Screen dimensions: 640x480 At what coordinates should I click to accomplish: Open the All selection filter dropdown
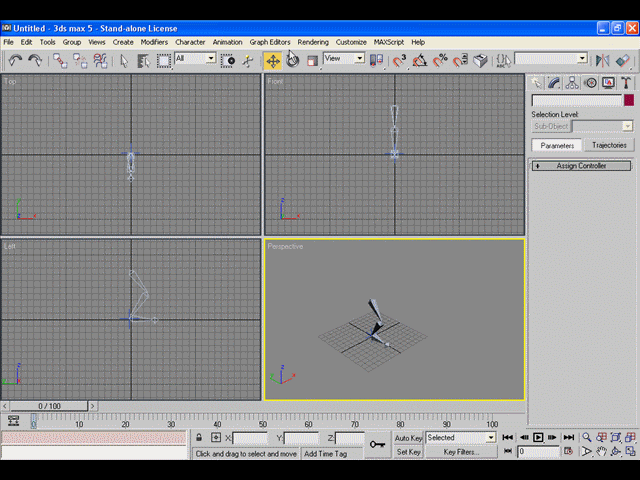coord(195,58)
